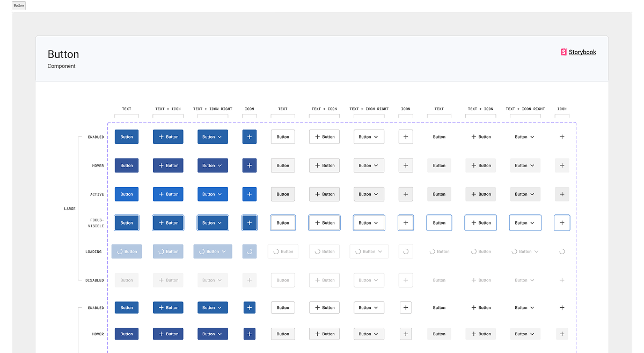Click outlined '+ Button' in Large Enabled row
Viewport: 644px width, 353px height.
click(x=324, y=137)
